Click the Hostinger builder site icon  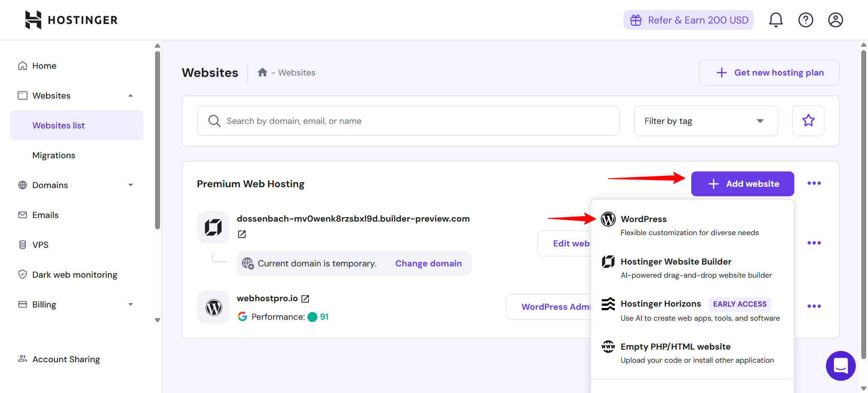(213, 227)
